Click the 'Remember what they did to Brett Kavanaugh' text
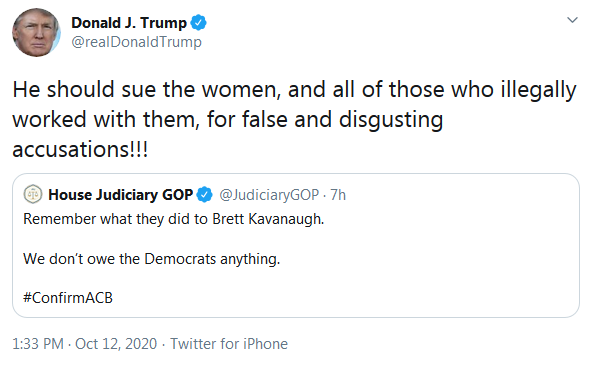 pos(174,219)
